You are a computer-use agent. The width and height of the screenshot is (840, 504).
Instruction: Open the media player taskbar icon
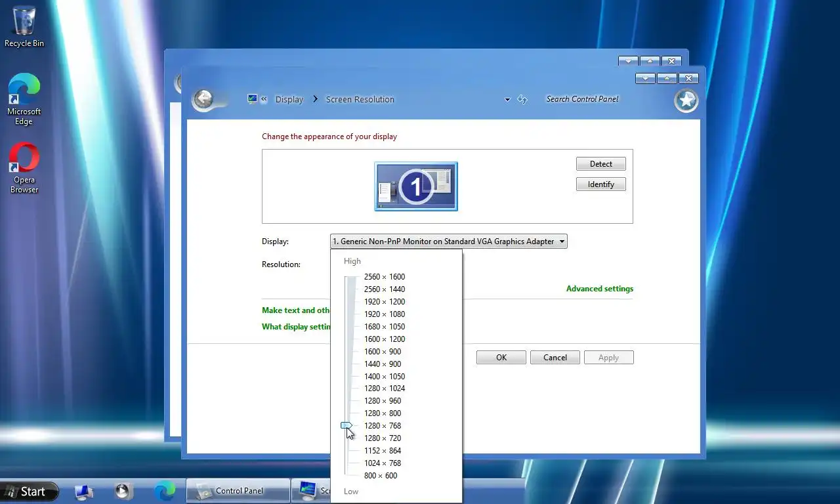pyautogui.click(x=123, y=491)
